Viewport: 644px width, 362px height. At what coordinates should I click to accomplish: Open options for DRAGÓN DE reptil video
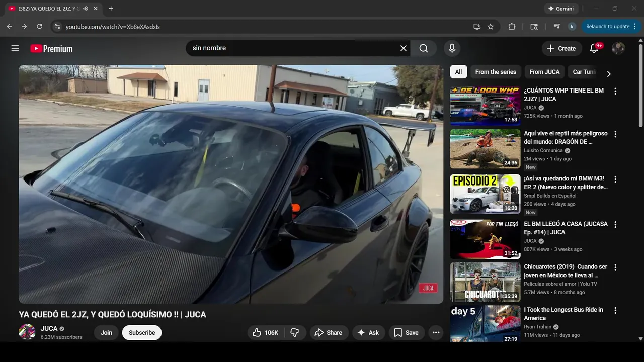[615, 134]
